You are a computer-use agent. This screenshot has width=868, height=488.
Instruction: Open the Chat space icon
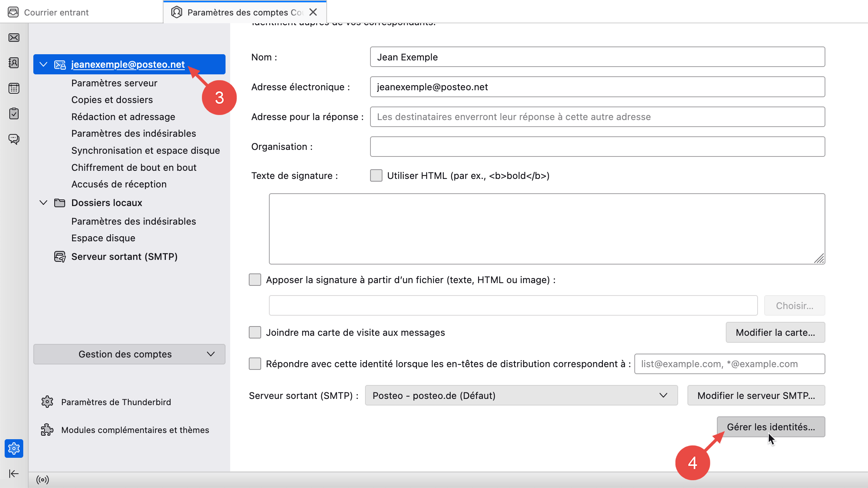tap(14, 139)
